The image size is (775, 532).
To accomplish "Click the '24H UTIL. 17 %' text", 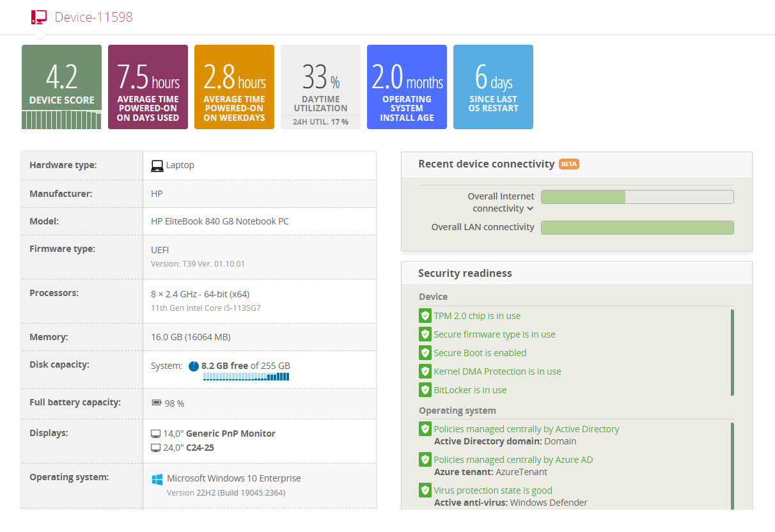I will point(320,122).
